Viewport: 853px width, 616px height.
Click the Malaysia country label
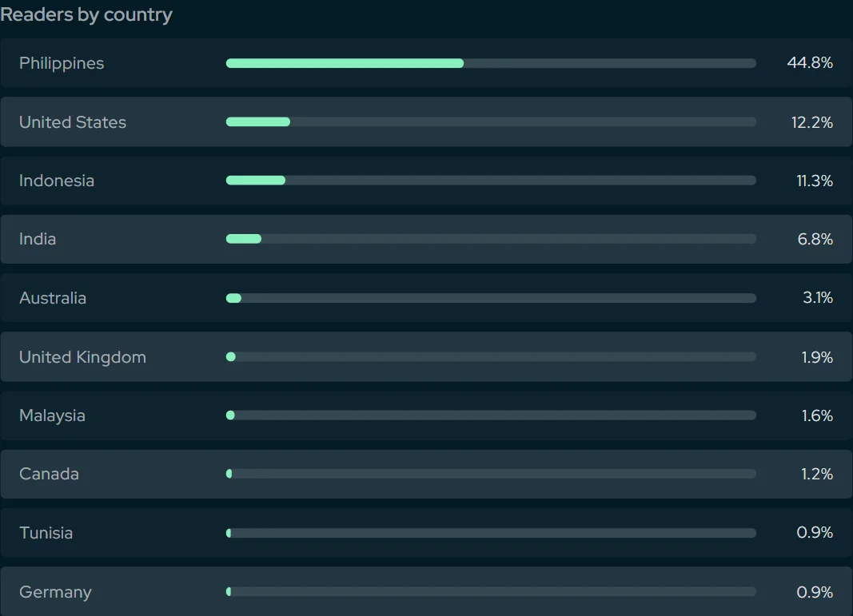pyautogui.click(x=52, y=416)
